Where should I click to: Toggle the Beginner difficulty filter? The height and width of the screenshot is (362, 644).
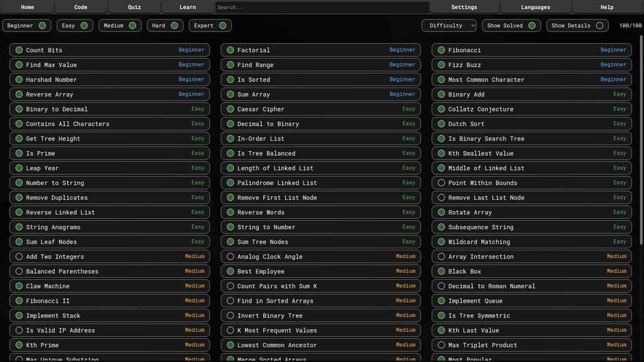(x=27, y=25)
